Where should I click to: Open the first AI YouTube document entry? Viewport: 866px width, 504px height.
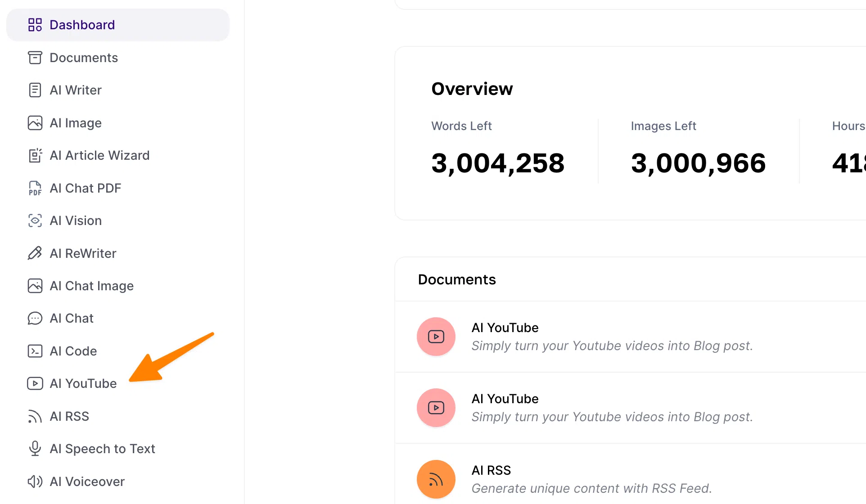point(504,327)
